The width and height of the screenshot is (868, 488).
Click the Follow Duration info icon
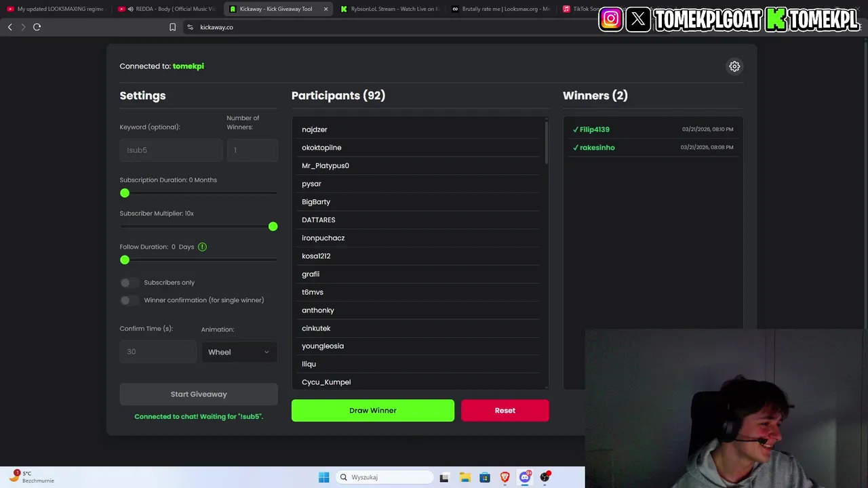202,247
